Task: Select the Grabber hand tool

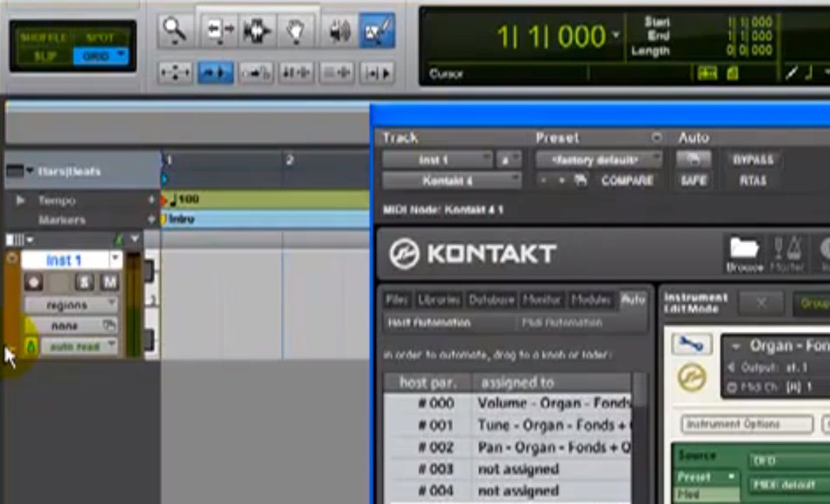Action: pos(295,31)
